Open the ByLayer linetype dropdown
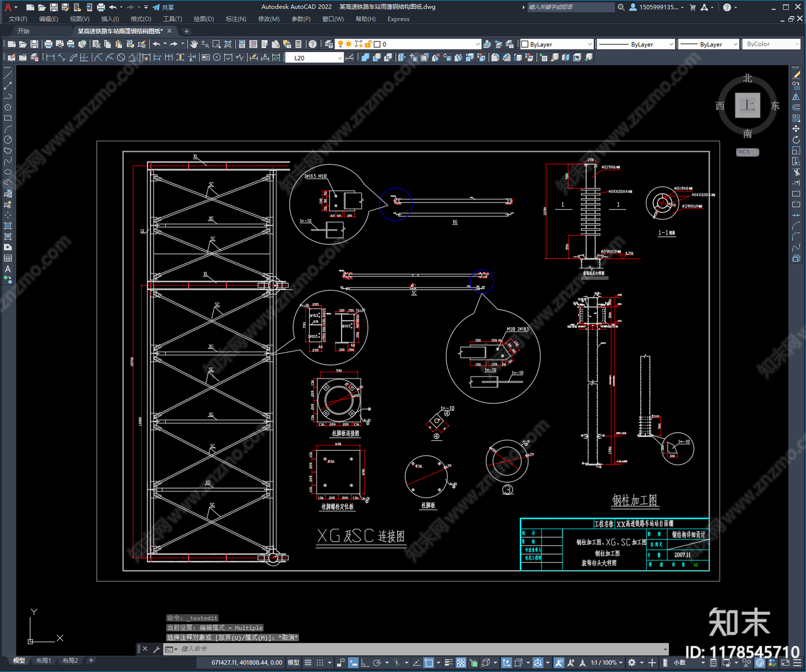The height and width of the screenshot is (672, 806). coord(636,44)
